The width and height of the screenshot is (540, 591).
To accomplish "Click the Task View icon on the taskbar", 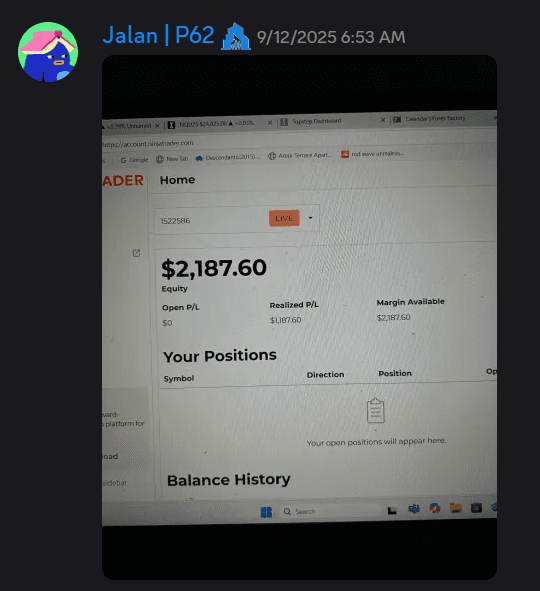I will (x=392, y=510).
